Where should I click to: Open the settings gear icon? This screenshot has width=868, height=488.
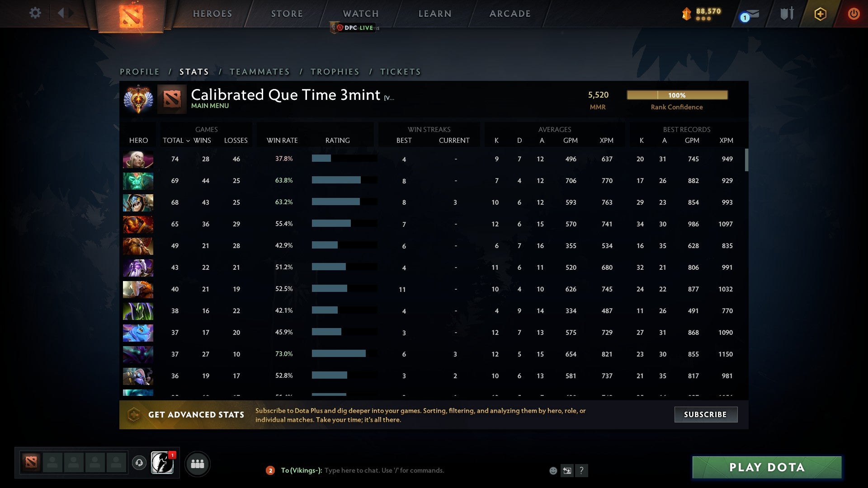[x=35, y=13]
